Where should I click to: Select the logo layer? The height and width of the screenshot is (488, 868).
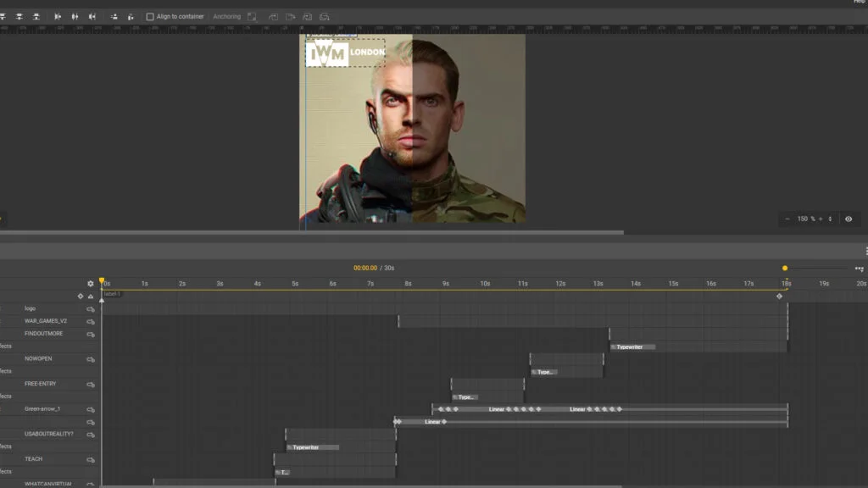click(30, 308)
